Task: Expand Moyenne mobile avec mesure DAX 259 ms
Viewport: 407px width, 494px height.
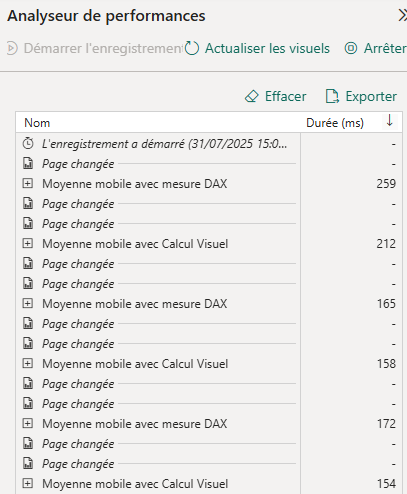Action: pyautogui.click(x=28, y=183)
